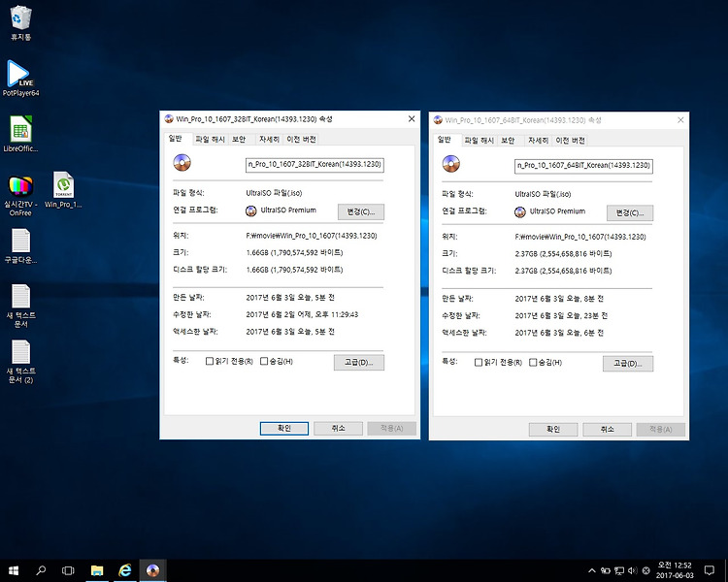Click 변경(C)... button in 32BIT window

point(361,211)
